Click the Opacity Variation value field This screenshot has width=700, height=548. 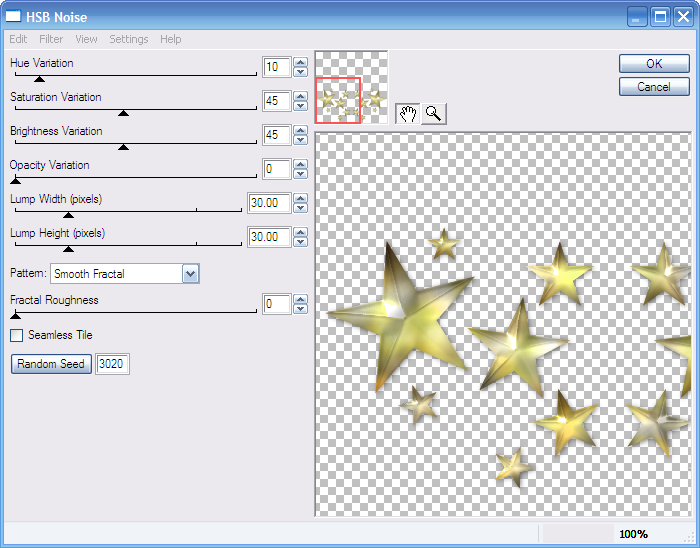(277, 169)
